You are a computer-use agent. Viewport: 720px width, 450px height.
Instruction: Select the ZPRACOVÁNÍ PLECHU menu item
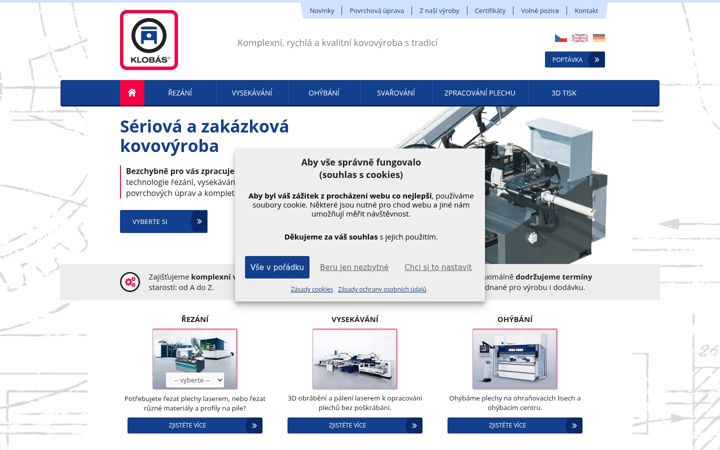[x=480, y=93]
